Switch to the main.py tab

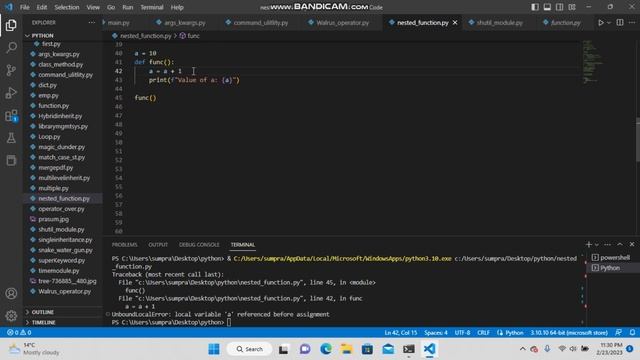tap(118, 23)
